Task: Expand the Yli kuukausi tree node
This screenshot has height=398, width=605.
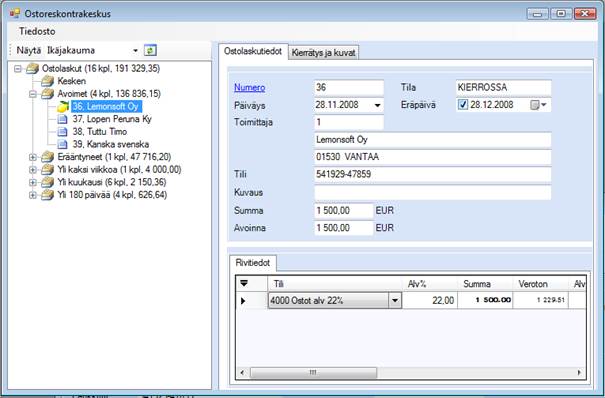Action: (33, 182)
